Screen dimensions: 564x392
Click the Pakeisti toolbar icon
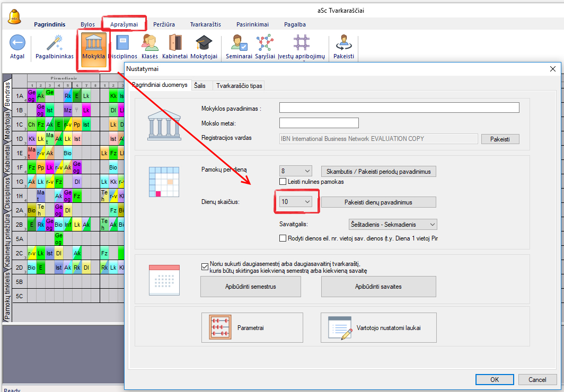pos(343,43)
